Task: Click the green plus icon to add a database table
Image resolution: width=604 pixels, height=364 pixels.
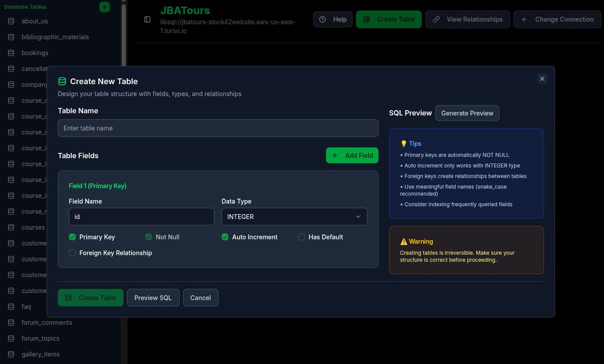Action: tap(104, 7)
